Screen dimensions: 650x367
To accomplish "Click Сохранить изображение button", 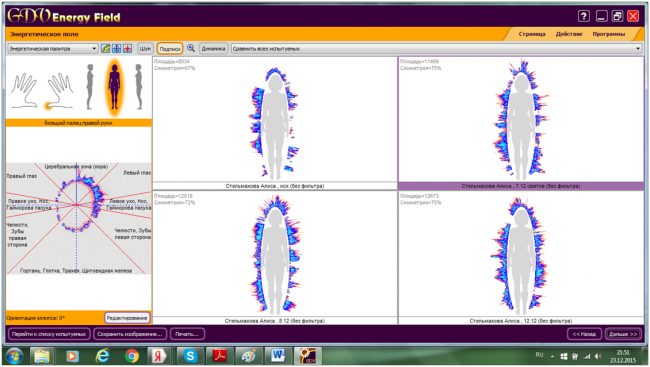I will point(130,334).
